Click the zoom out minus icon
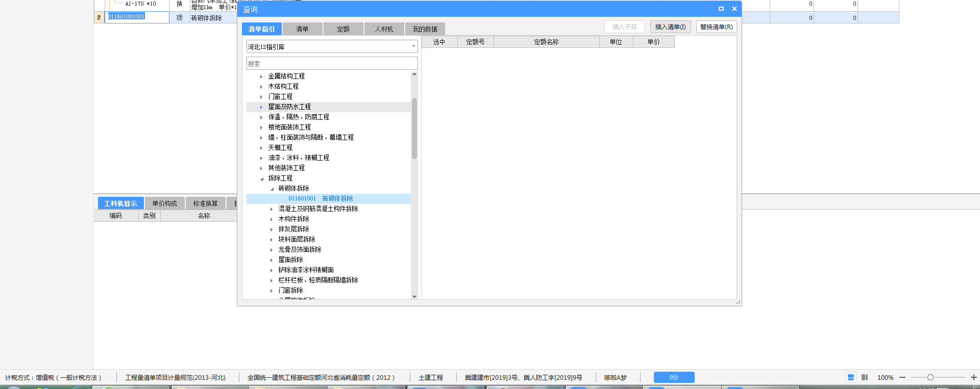The width and height of the screenshot is (980, 389). tap(902, 377)
